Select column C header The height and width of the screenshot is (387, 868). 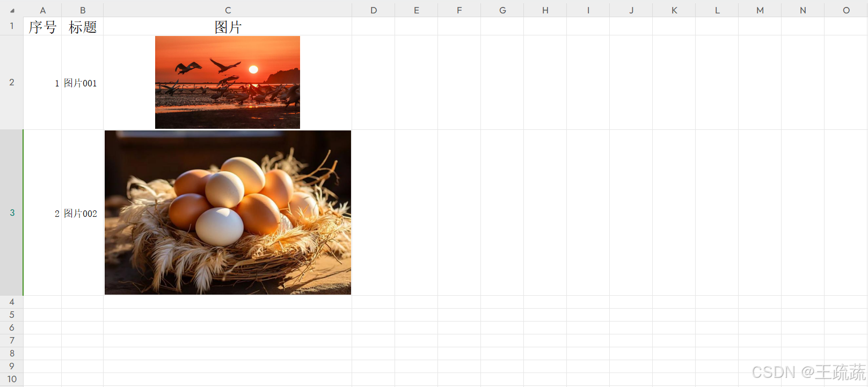(x=228, y=10)
